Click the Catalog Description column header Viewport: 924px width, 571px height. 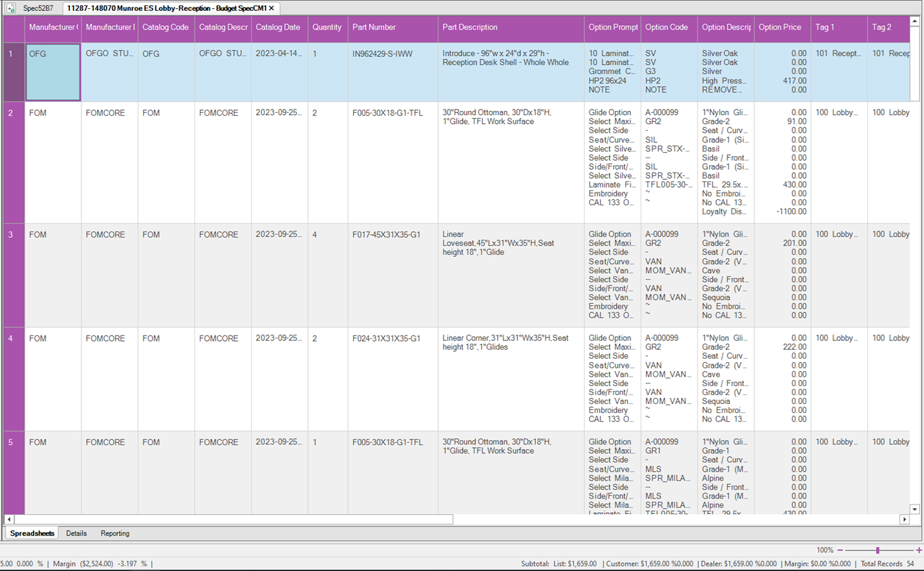tap(223, 27)
